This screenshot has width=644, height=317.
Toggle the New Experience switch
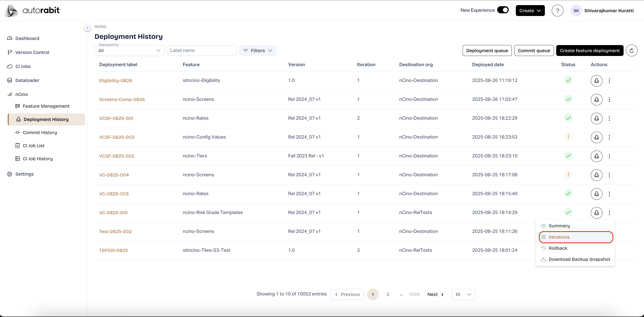pos(503,10)
